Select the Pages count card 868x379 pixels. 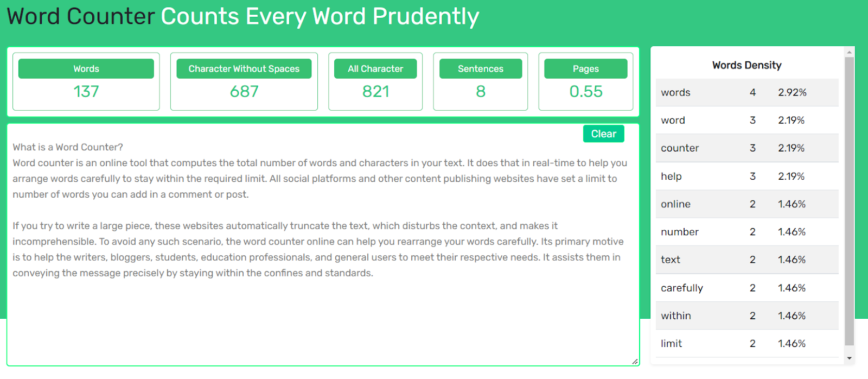(586, 81)
